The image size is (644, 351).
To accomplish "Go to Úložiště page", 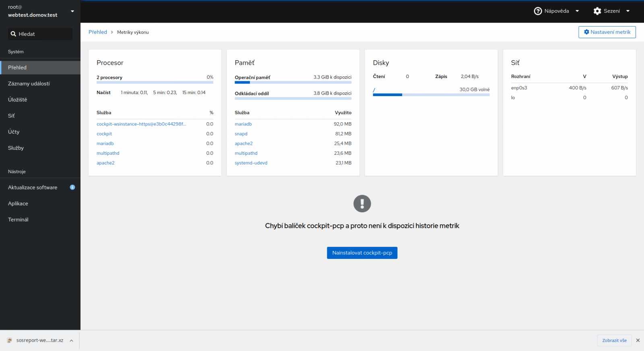I will point(40,100).
